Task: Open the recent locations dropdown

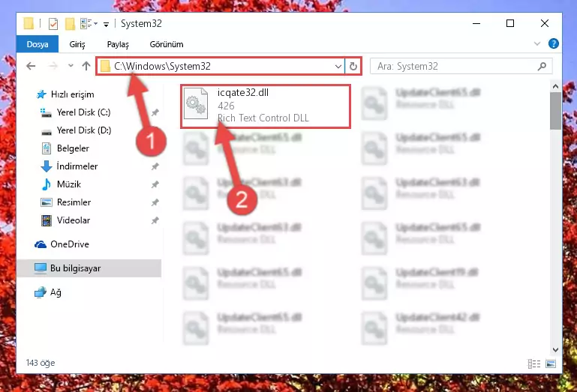Action: (x=71, y=66)
